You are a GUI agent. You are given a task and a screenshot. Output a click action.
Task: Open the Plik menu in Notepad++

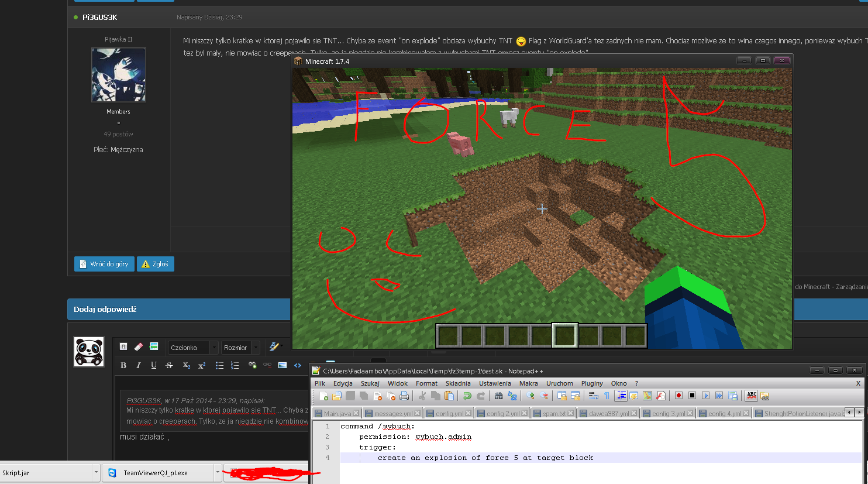(320, 383)
